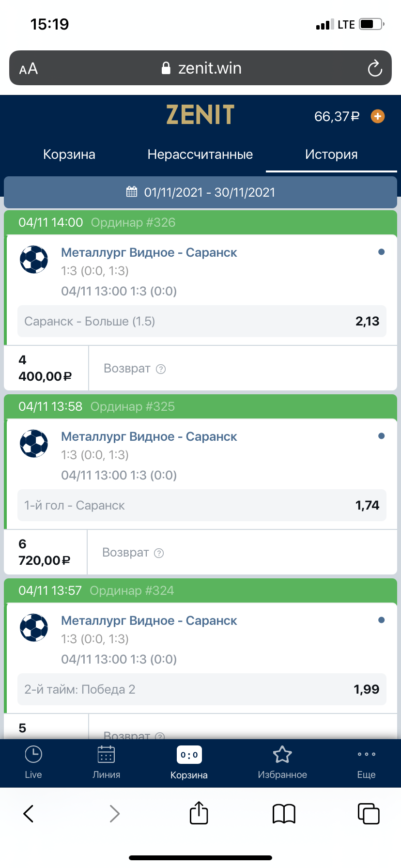Tap the orange plus deposit icon
Screen dimensions: 401x868
378,116
